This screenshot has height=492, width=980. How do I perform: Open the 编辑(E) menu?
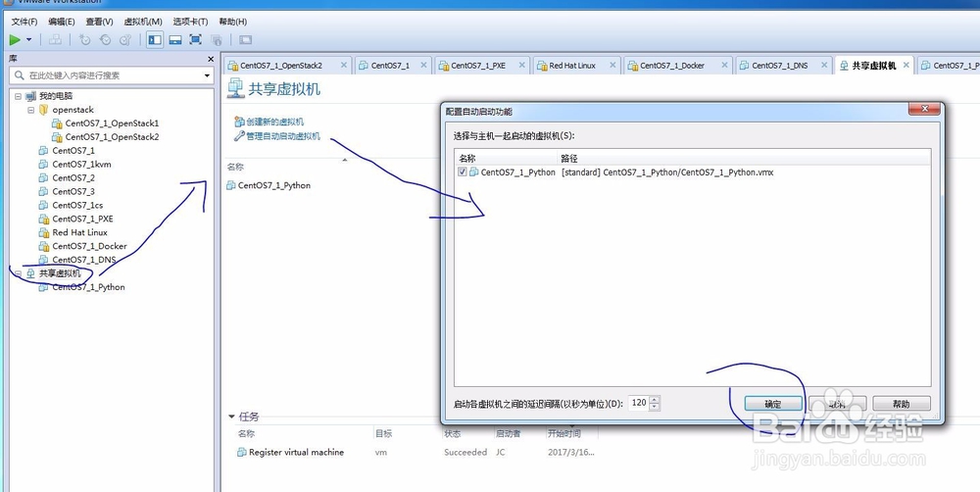click(61, 22)
